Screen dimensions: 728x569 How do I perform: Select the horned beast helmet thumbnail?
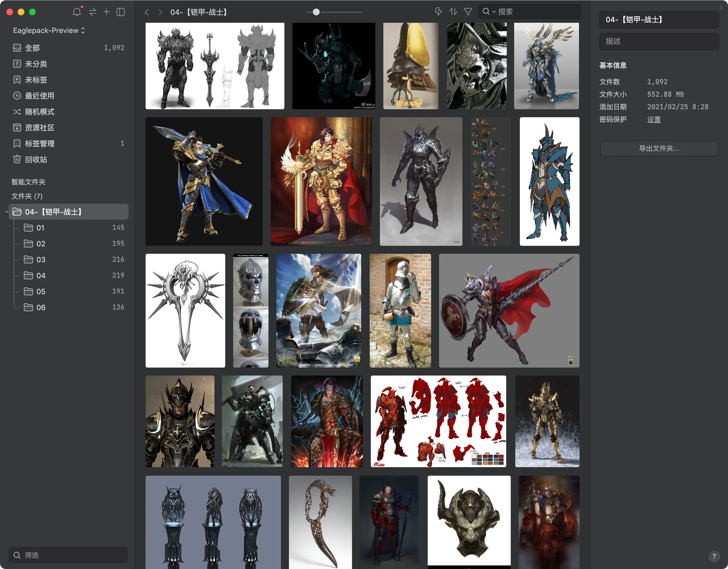point(469,522)
